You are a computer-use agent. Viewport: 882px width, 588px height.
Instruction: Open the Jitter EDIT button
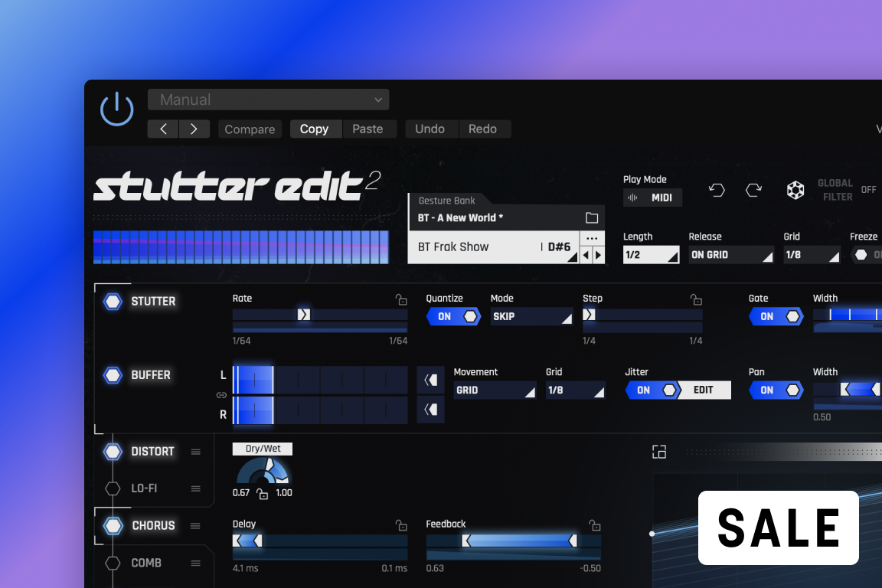tap(704, 390)
